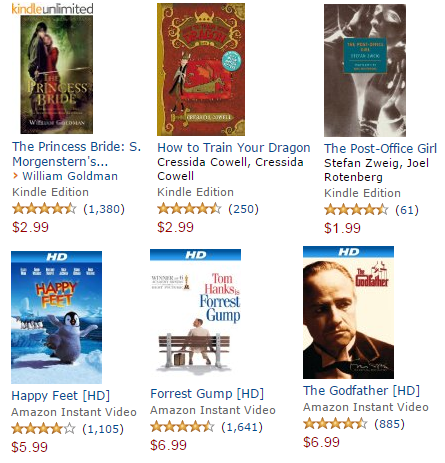Click the Happy Feet movie poster
Screen dimensions: 445x463
pyautogui.click(x=56, y=317)
